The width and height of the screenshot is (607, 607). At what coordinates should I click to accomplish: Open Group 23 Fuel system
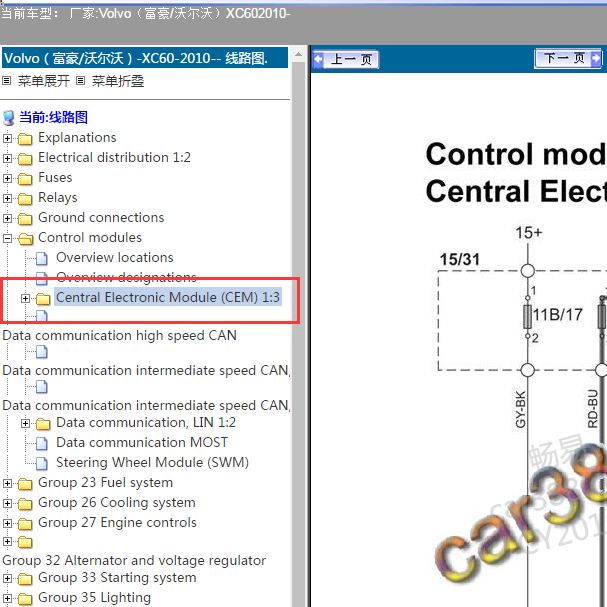[x=105, y=483]
